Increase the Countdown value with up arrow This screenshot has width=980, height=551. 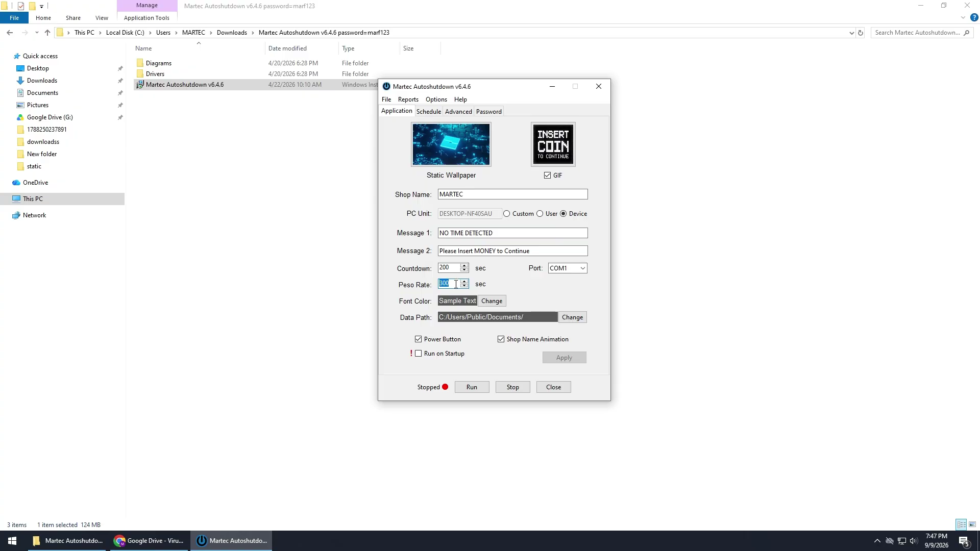(x=464, y=266)
